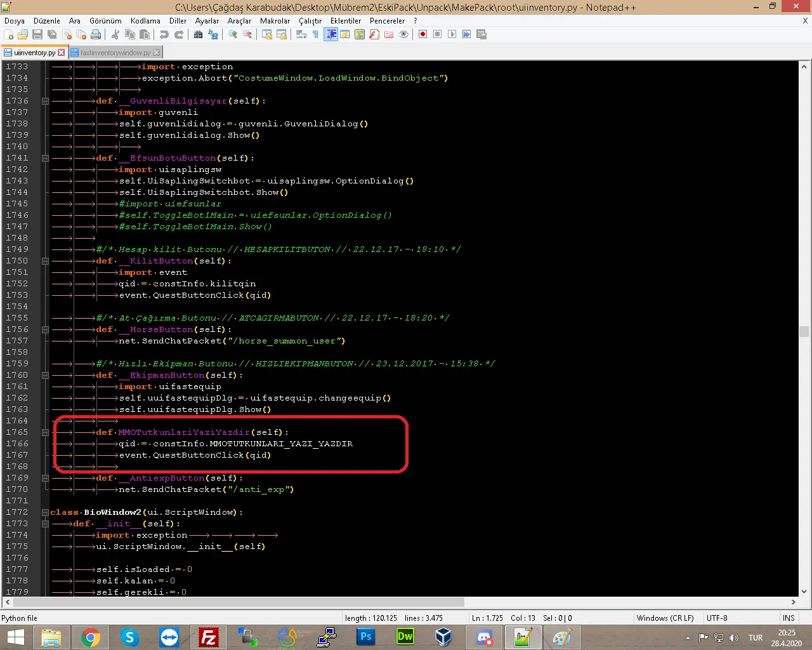Viewport: 812px width, 650px height.
Task: Start macro recording with the red record icon
Action: (423, 34)
